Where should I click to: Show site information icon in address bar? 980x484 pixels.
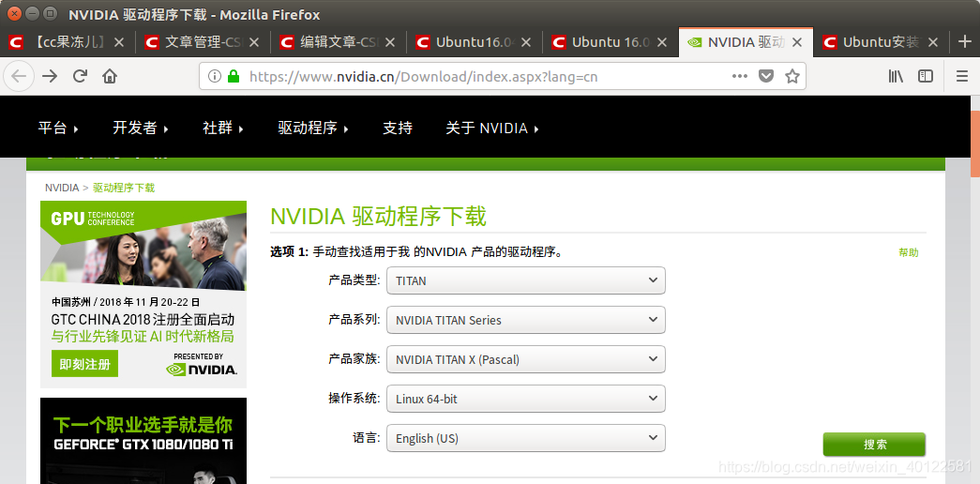point(215,76)
